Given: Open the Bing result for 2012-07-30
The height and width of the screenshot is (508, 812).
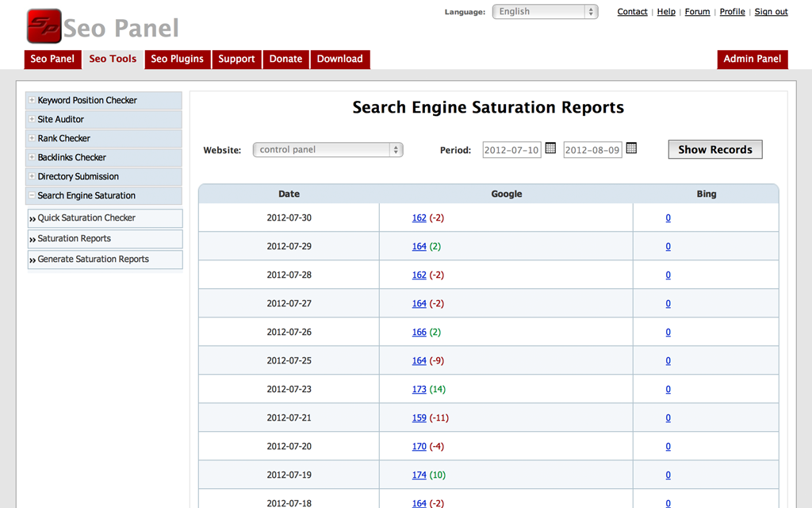Looking at the screenshot, I should coord(668,217).
